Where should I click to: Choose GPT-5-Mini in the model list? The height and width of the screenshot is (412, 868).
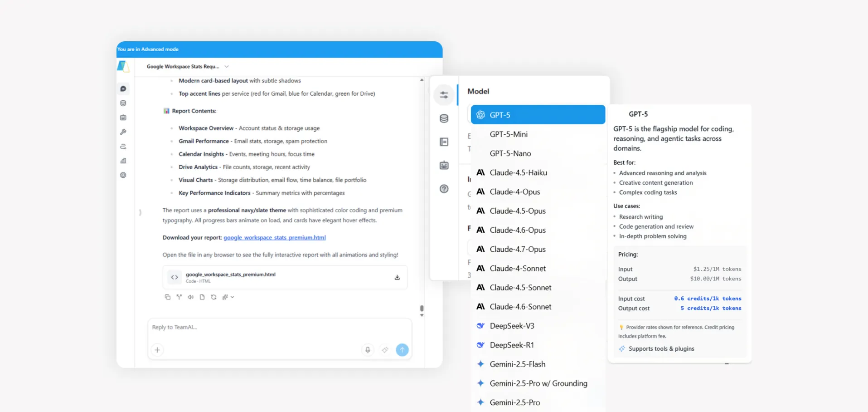(538, 134)
